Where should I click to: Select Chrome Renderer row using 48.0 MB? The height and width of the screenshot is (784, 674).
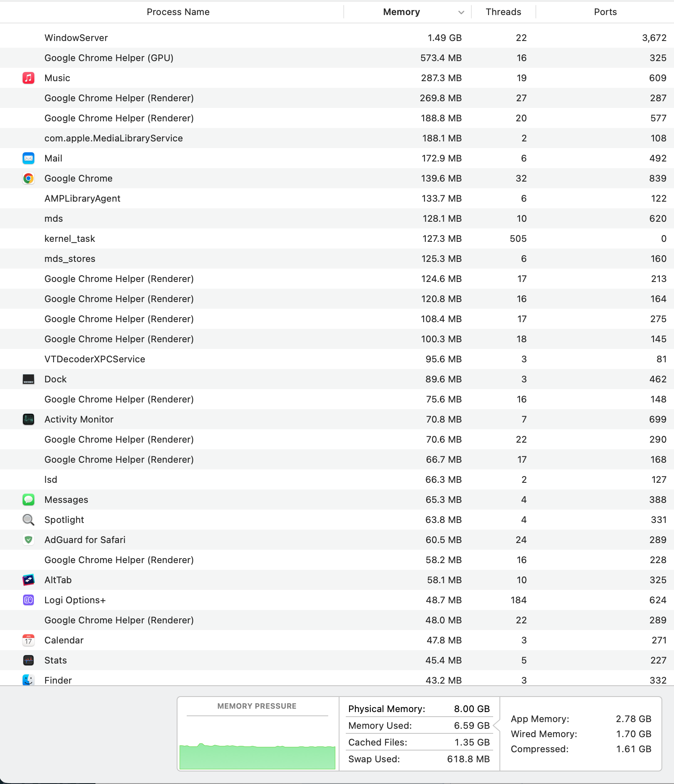click(x=337, y=620)
